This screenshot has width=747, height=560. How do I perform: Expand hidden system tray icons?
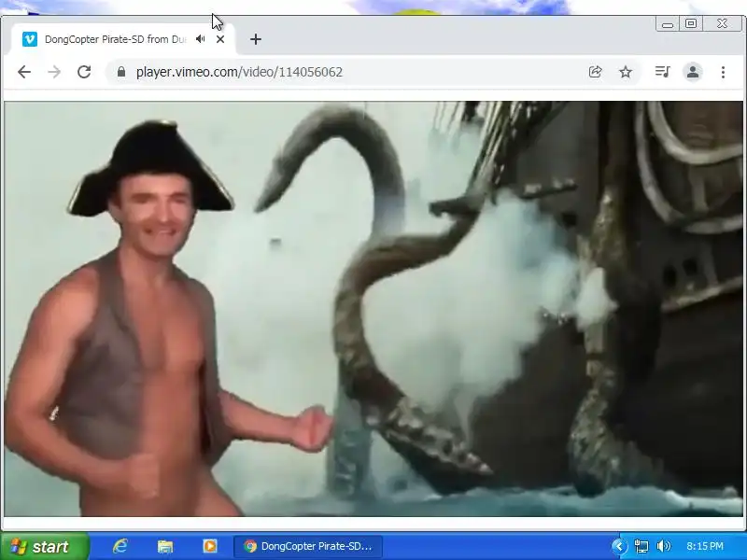click(x=619, y=546)
